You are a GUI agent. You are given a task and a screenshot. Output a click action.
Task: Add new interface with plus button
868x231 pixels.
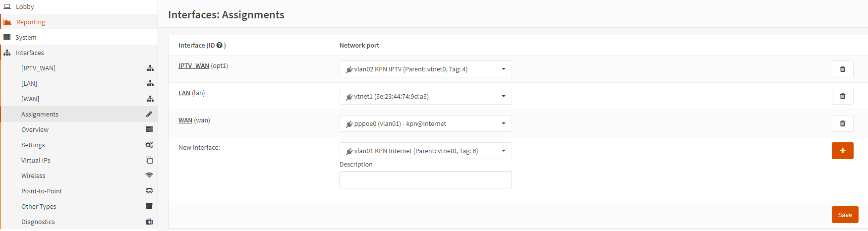842,151
